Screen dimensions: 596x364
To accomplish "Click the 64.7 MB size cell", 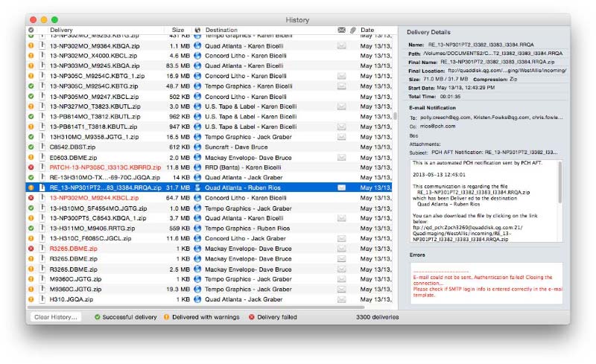I will (178, 197).
